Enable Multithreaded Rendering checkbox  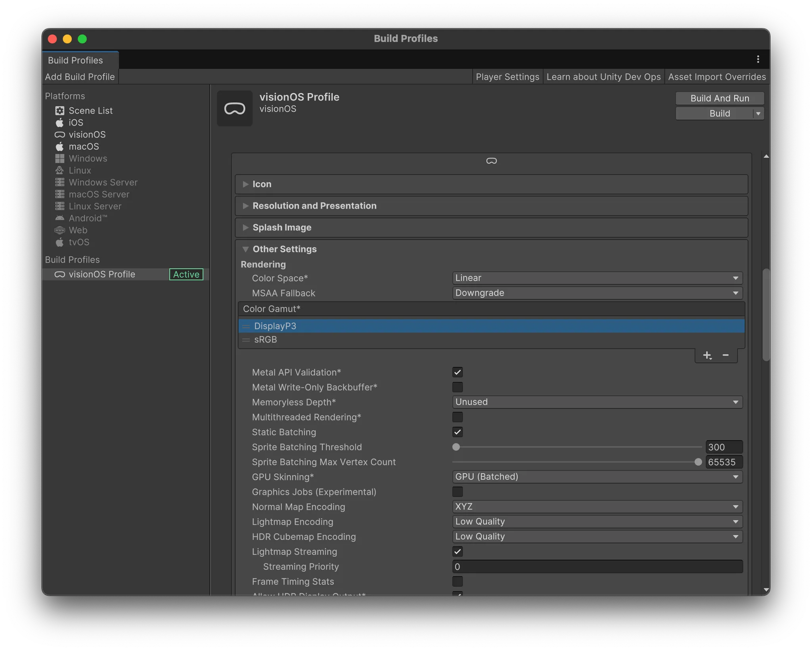point(457,417)
